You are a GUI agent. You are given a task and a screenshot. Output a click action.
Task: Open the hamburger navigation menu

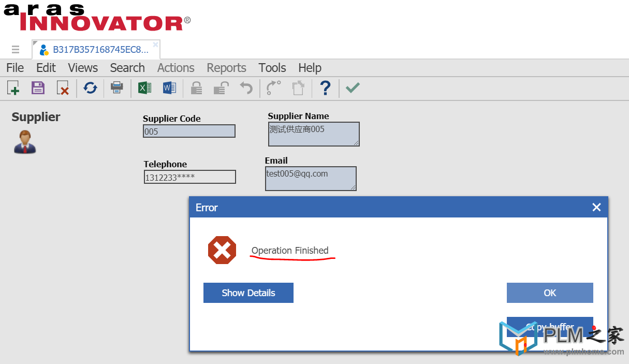[16, 50]
